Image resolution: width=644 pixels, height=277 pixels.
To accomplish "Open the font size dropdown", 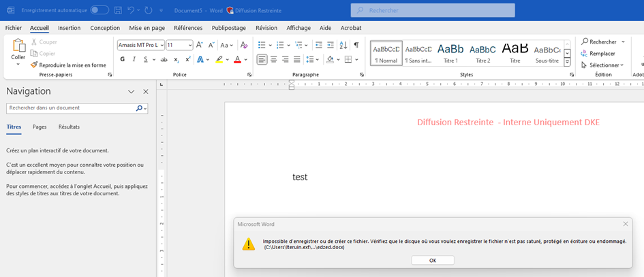I will [189, 45].
